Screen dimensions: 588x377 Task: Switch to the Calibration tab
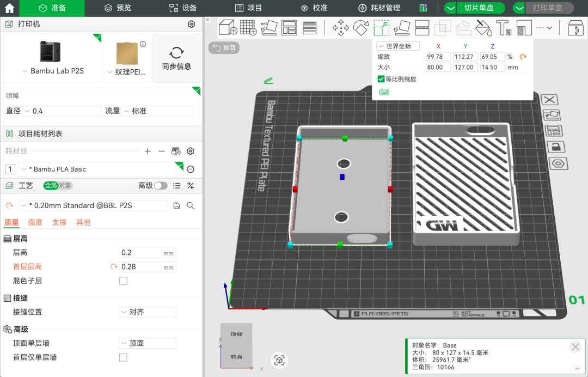[x=314, y=8]
